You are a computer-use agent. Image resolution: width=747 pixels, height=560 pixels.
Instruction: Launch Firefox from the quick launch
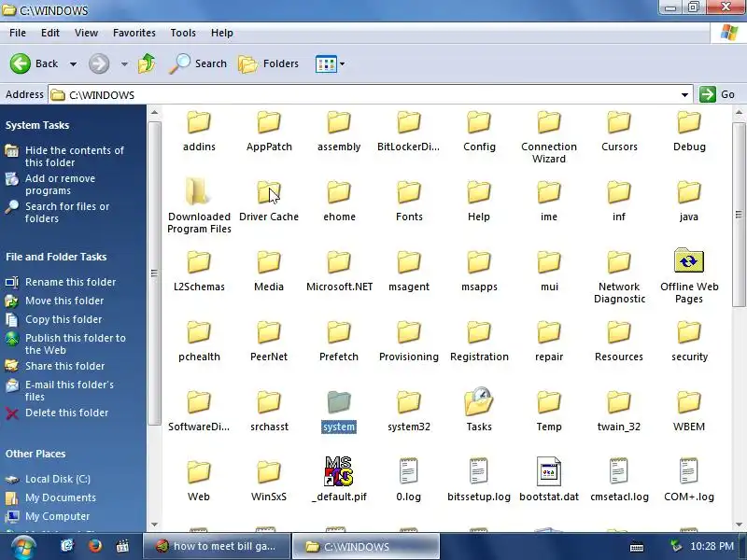click(95, 546)
